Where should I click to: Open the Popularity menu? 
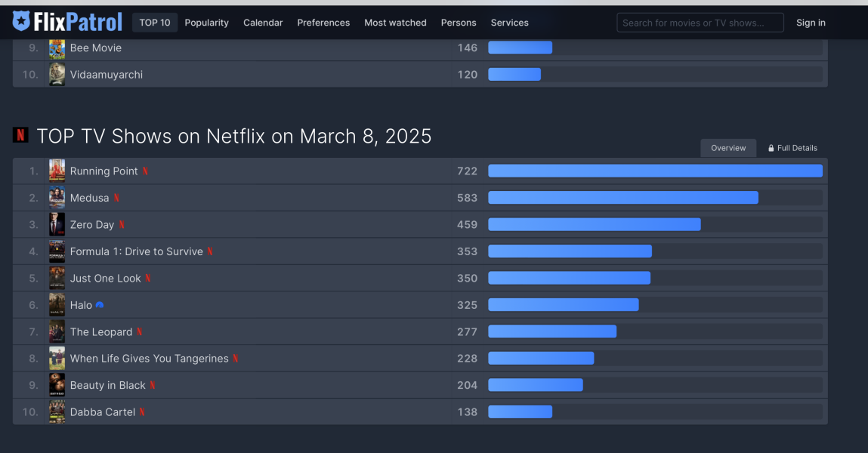click(x=206, y=23)
